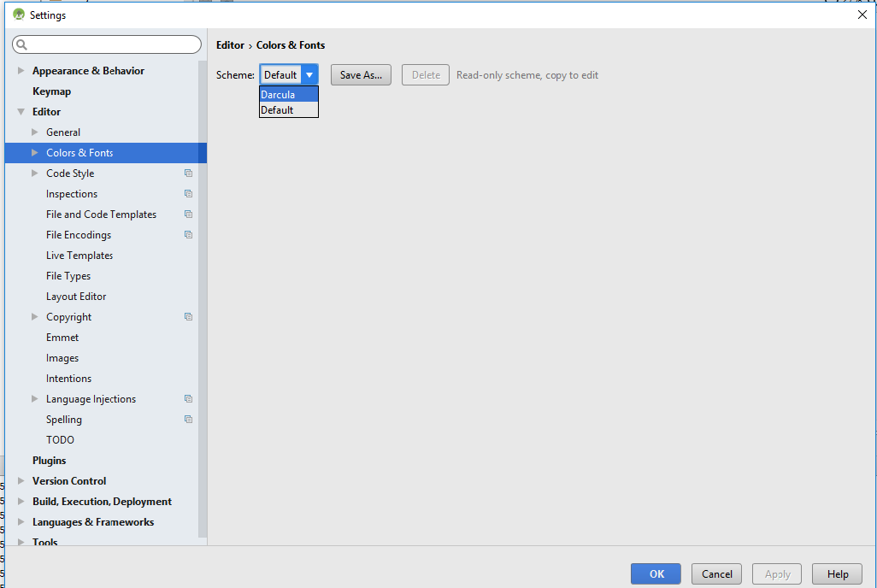Screen dimensions: 877x588
Task: Select Build, Execution, Deployment item
Action: tap(102, 502)
